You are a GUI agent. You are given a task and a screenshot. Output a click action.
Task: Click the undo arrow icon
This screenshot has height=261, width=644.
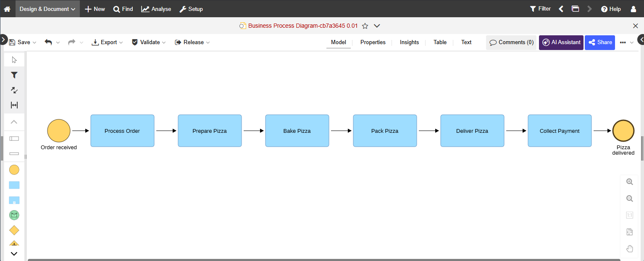pos(48,42)
